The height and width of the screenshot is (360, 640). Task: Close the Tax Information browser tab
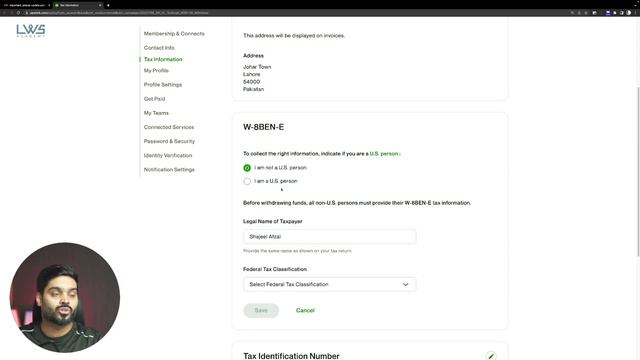(100, 5)
